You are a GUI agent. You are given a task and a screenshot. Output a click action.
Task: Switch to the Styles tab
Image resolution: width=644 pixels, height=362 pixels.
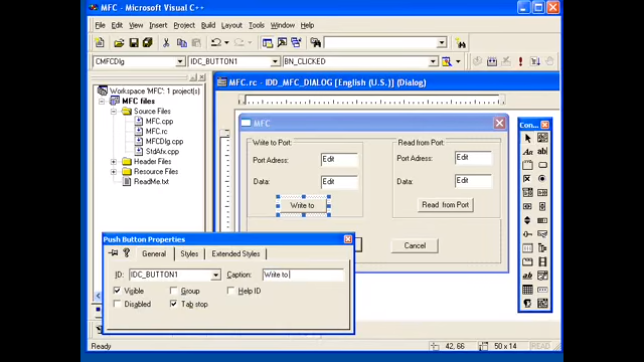[x=190, y=254]
